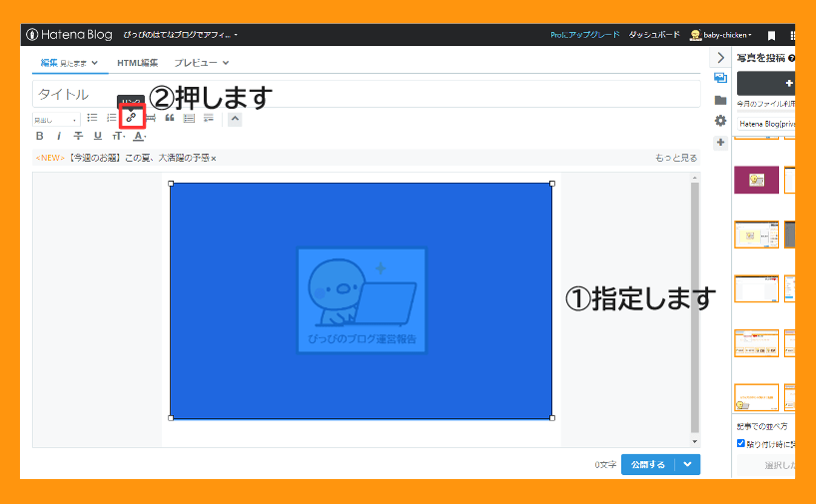Click the table of contents icon
The height and width of the screenshot is (504, 816).
pyautogui.click(x=189, y=118)
